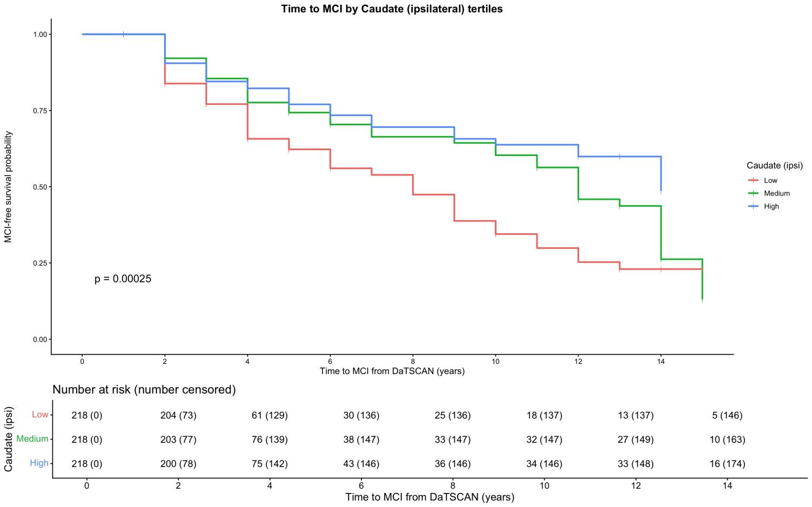Select the Number at risk table heading
The image size is (812, 507).
pyautogui.click(x=144, y=389)
